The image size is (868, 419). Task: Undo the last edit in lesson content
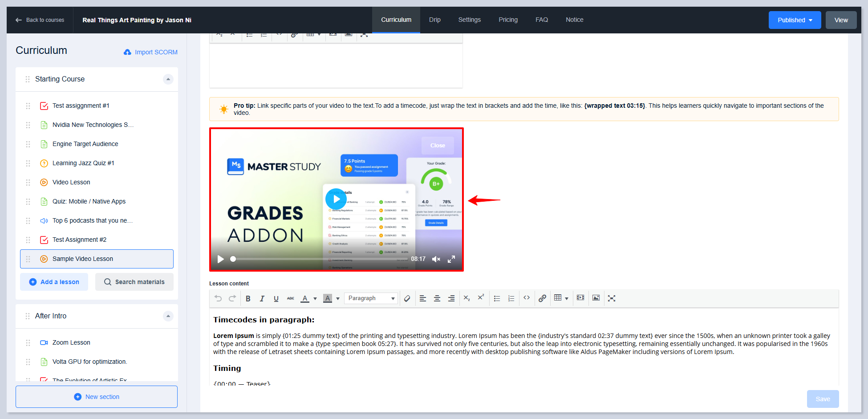tap(218, 298)
